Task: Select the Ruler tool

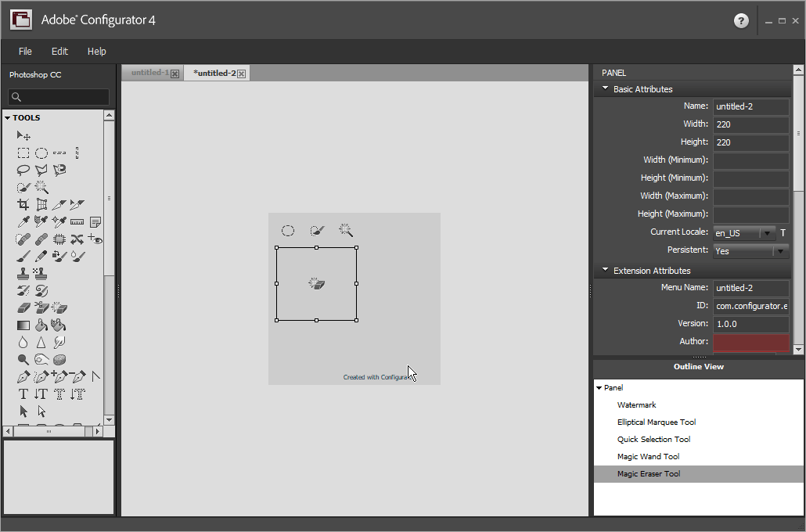Action: tap(77, 222)
